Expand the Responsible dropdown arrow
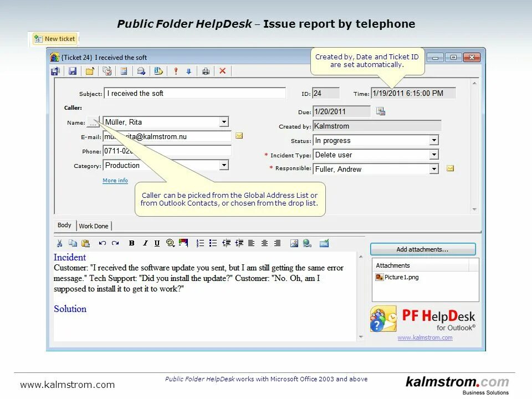 [x=434, y=169]
